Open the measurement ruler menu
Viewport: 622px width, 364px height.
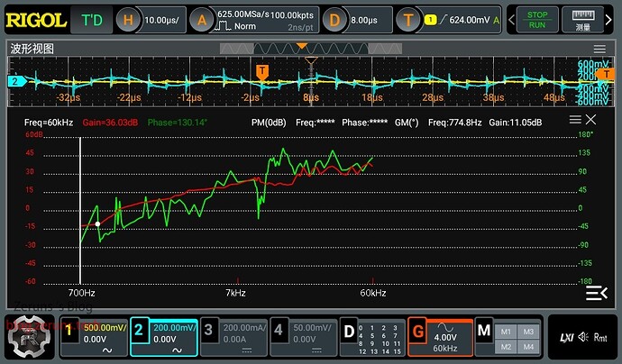pyautogui.click(x=582, y=19)
